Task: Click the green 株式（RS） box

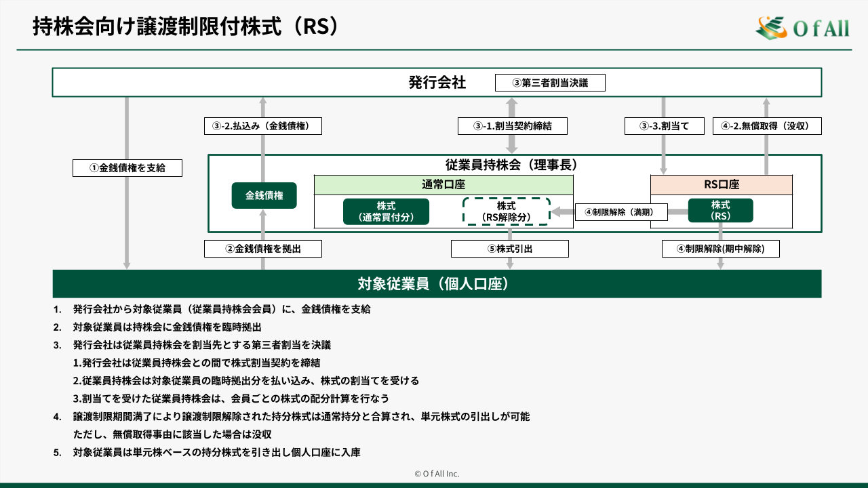Action: [x=720, y=211]
